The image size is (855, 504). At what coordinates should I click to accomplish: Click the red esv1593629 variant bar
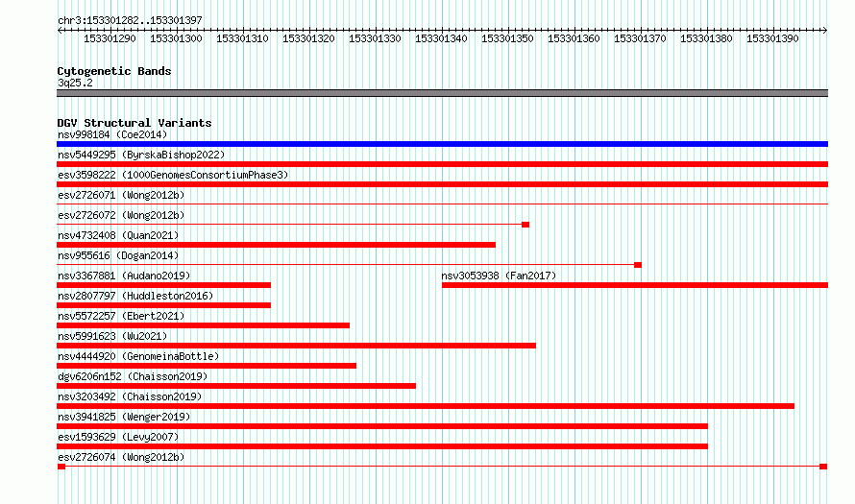(382, 446)
